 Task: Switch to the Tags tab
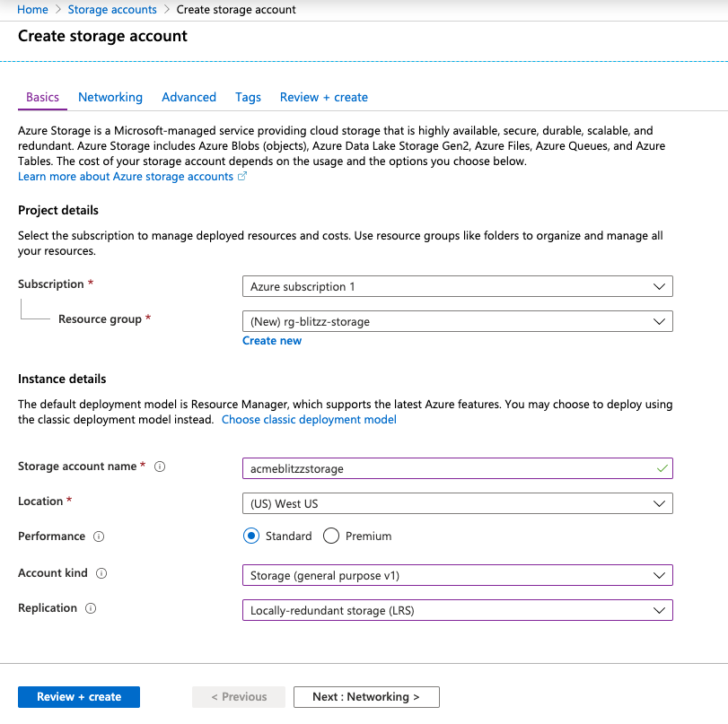(x=248, y=97)
